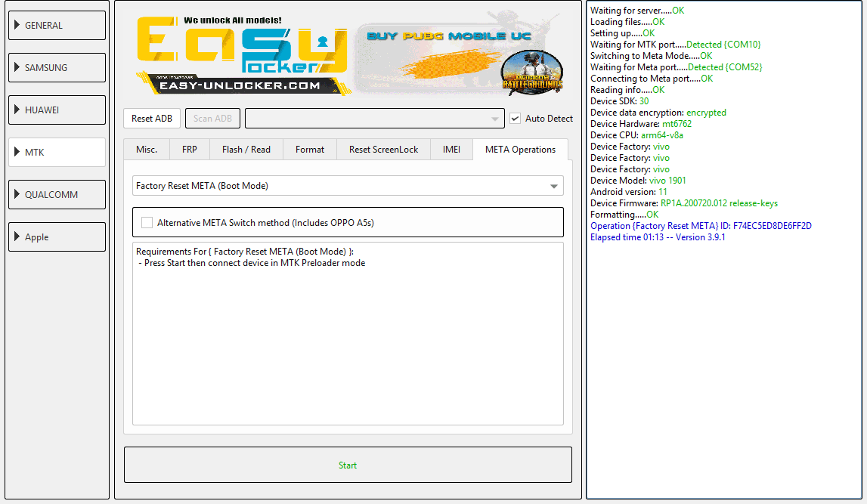Uncheck the Auto Detect checkbox
The width and height of the screenshot is (867, 504).
515,118
